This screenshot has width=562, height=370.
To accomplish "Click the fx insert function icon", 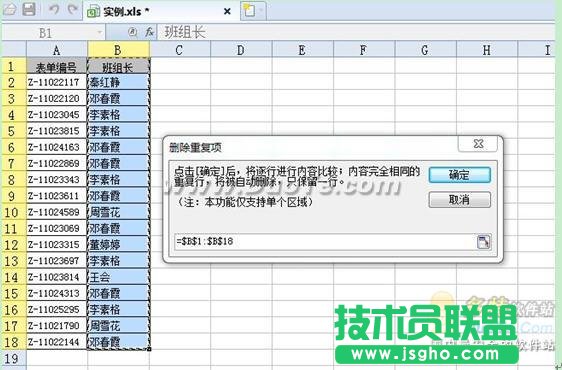I will point(149,33).
